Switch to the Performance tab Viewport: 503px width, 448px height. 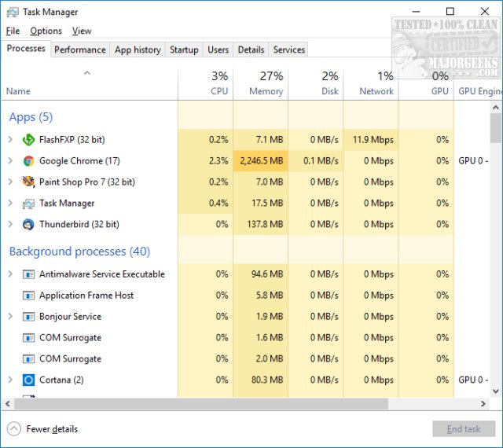[x=80, y=50]
